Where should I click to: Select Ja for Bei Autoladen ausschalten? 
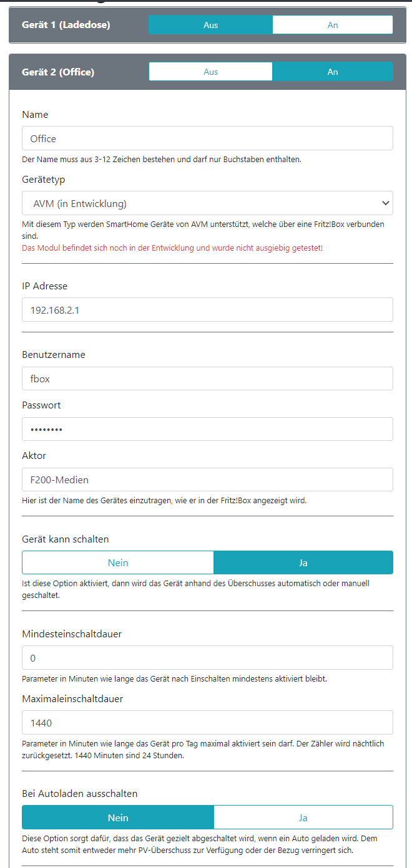coord(303,817)
